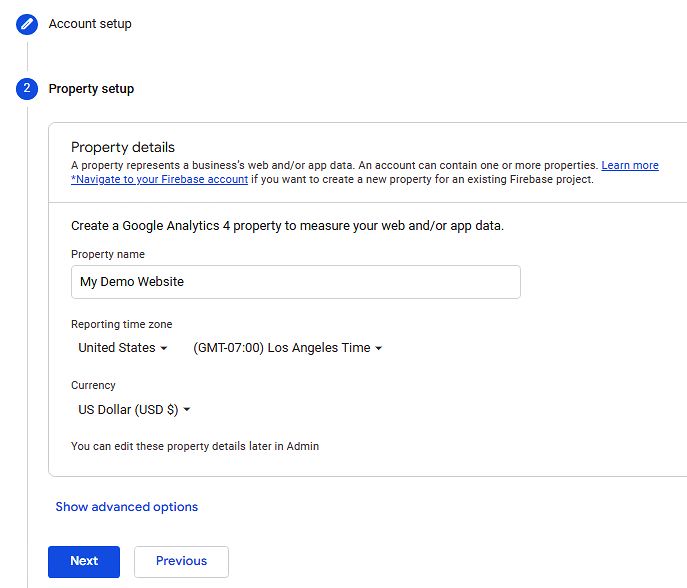
Task: Click the Reporting time zone label
Action: (x=121, y=324)
